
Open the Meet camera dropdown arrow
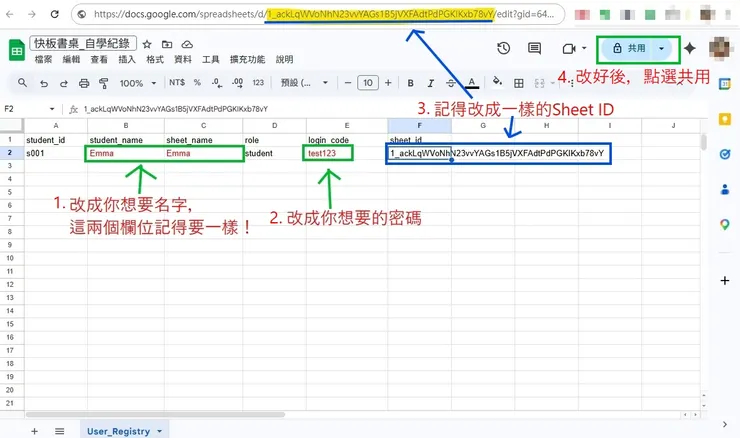584,48
